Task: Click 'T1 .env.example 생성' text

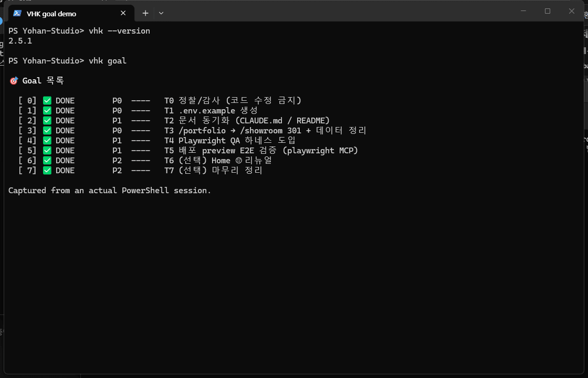Action: click(x=211, y=111)
